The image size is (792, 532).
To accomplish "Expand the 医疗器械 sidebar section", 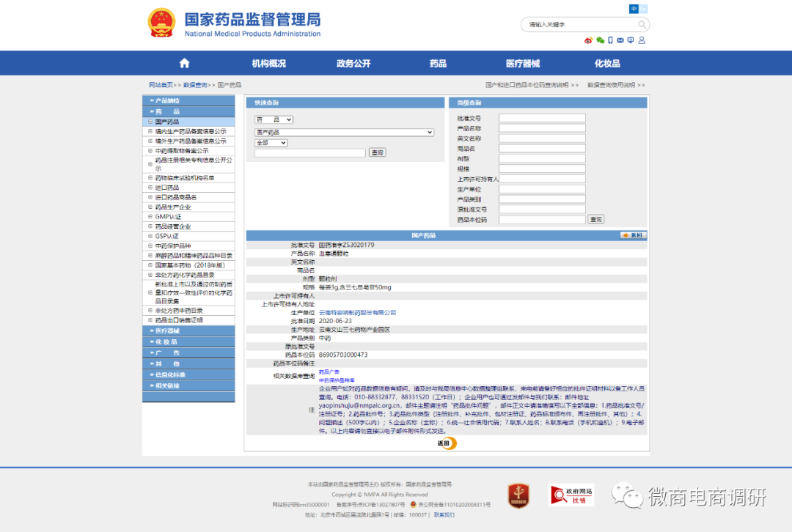I will click(x=188, y=330).
